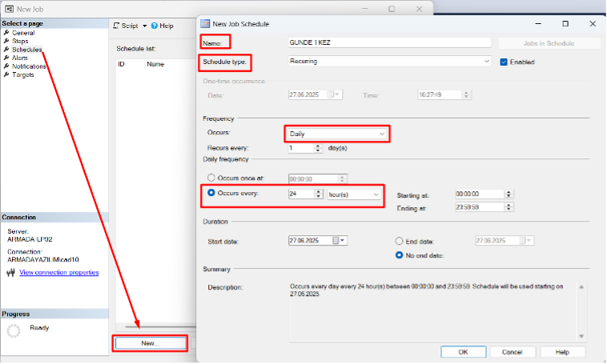Click the New... button in Schedule list
This screenshot has width=607, height=364.
(x=150, y=343)
